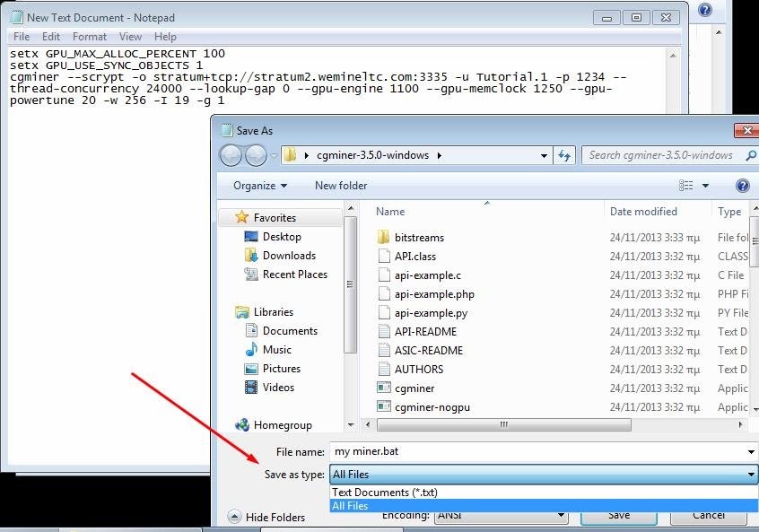Select the cgminer application icon
This screenshot has height=532, width=759.
pos(384,388)
